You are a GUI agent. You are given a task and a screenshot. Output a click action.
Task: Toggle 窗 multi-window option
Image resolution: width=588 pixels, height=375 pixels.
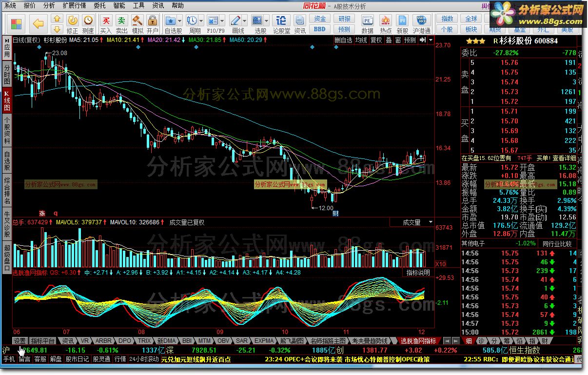point(398,40)
